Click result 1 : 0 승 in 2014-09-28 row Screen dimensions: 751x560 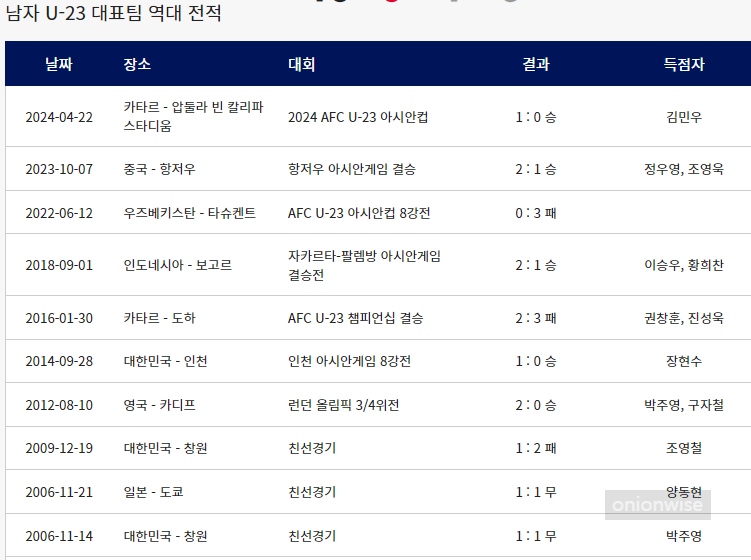coord(535,361)
